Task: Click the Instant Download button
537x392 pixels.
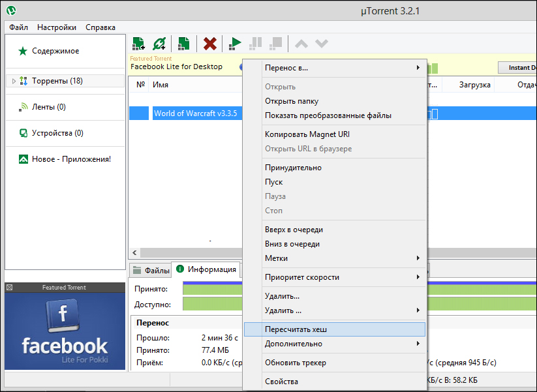Action: tap(519, 68)
